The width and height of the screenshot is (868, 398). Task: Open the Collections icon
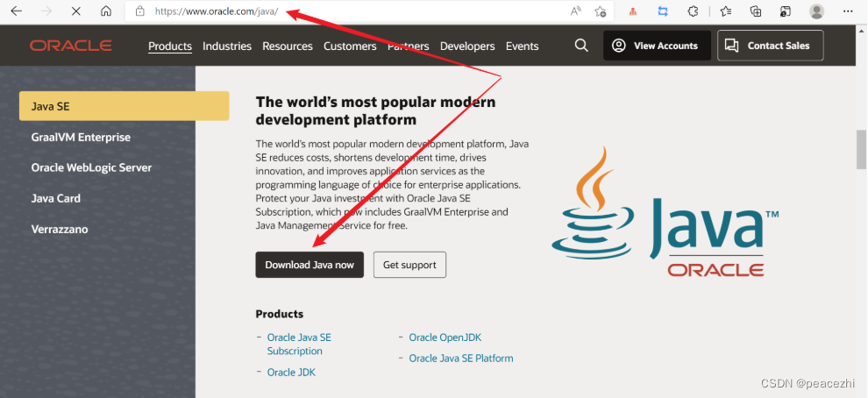756,11
